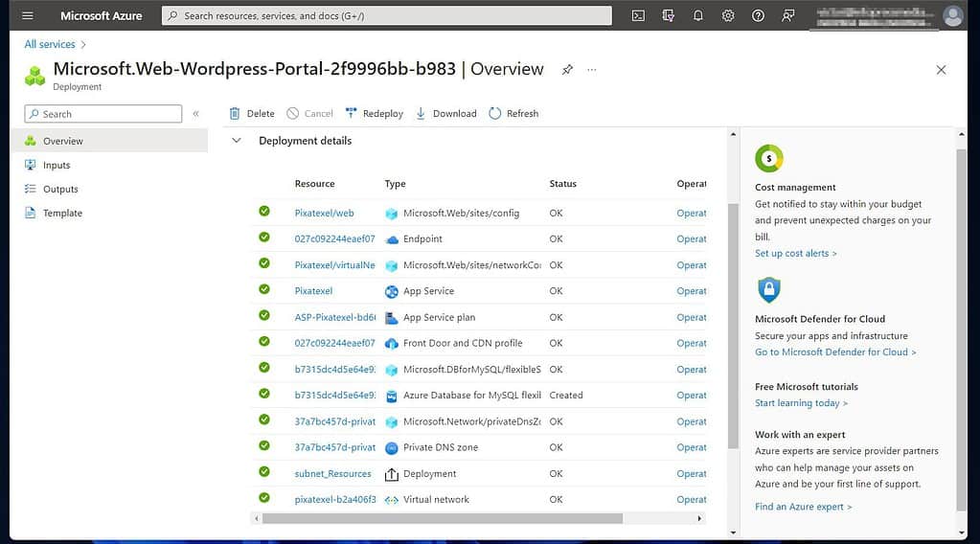Image resolution: width=980 pixels, height=544 pixels.
Task: Open the Pixatexel/virtualNe resource link
Action: click(335, 265)
